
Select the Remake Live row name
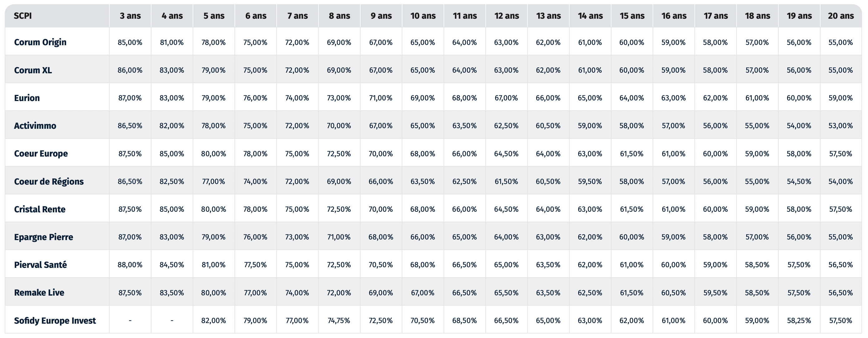39,292
